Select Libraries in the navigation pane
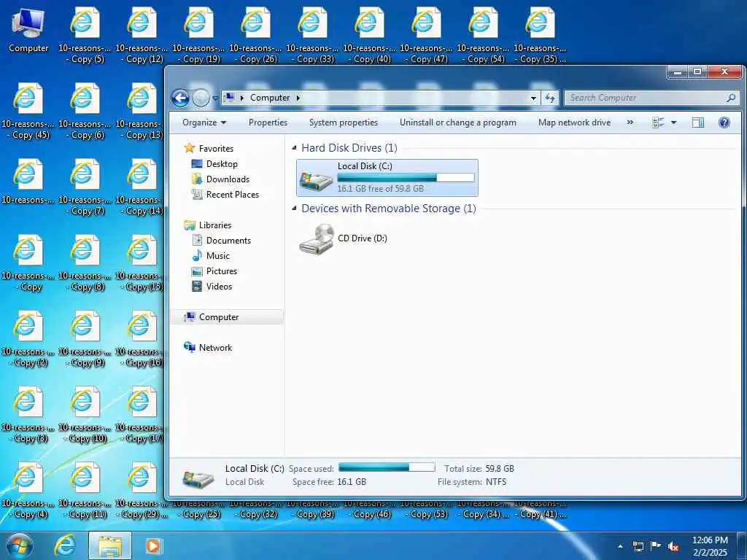 tap(208, 225)
